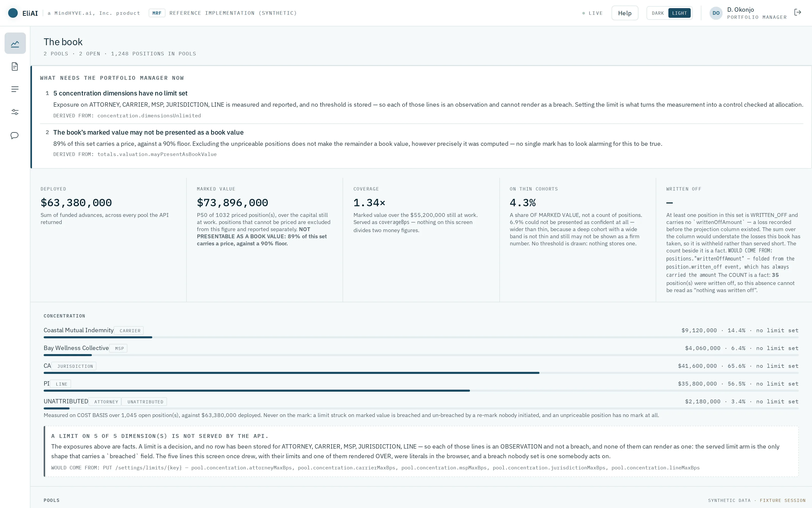Select item '5 concentration dimensions have no limit set'

click(121, 93)
